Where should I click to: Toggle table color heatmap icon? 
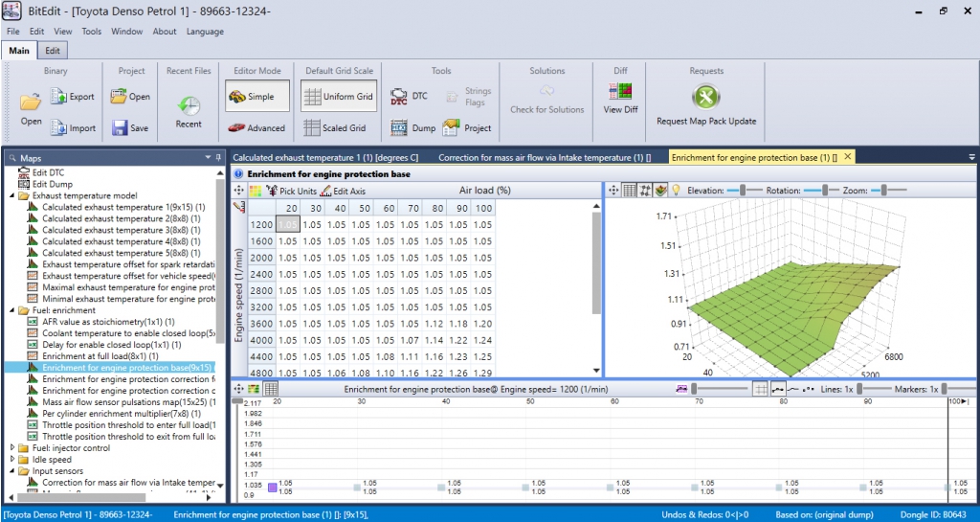[x=255, y=191]
